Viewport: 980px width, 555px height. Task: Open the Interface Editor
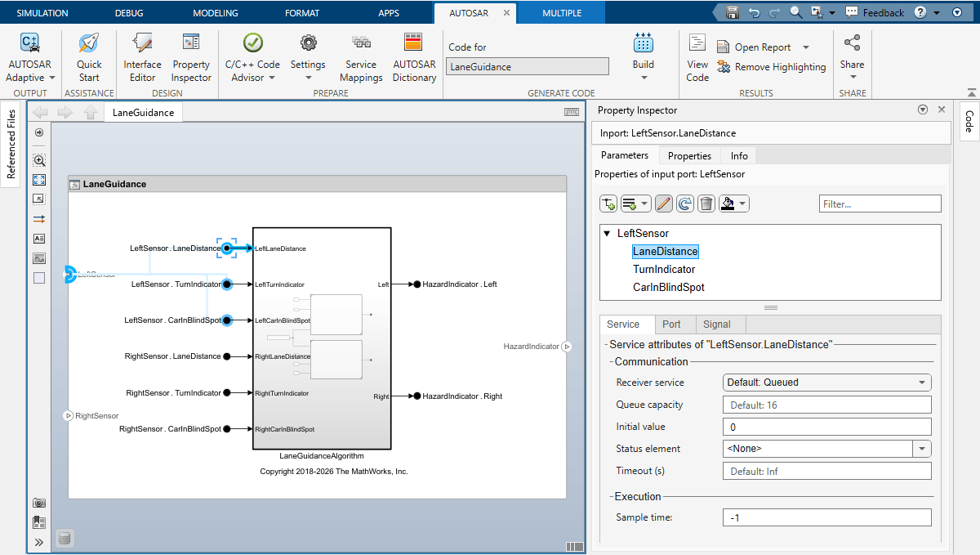[142, 57]
